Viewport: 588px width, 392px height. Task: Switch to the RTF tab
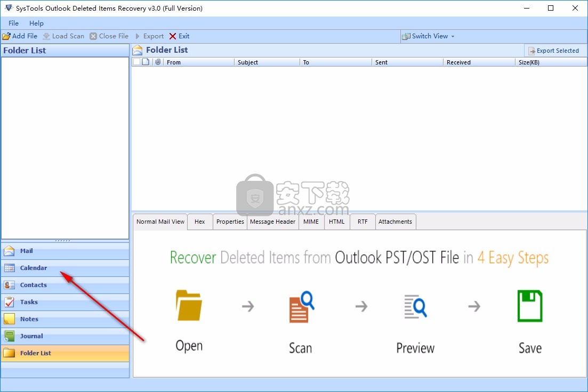[363, 222]
